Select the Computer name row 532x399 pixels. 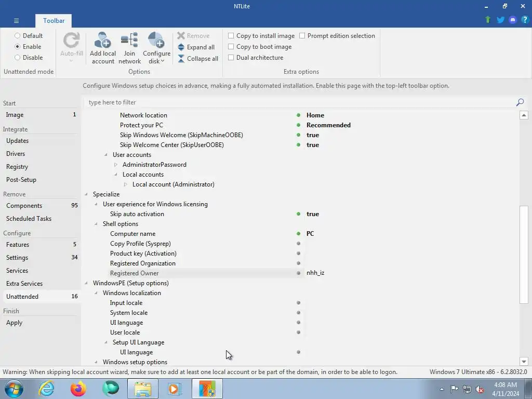pyautogui.click(x=300, y=234)
